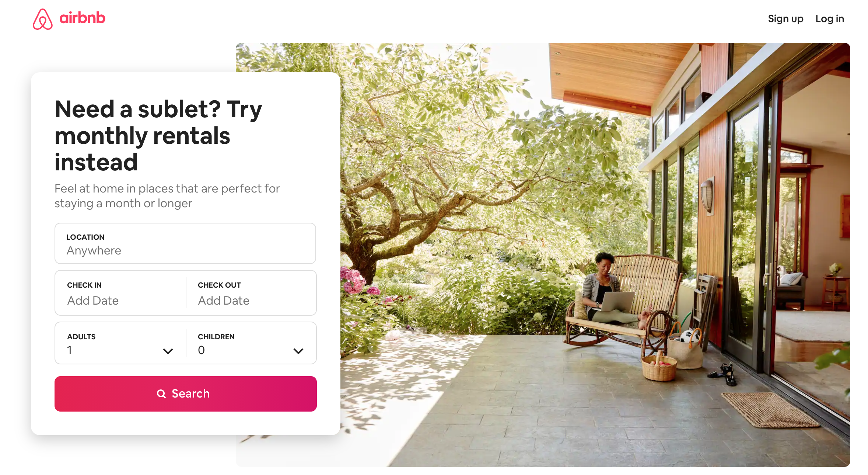Open the Adults count selector
This screenshot has width=868, height=475.
120,343
